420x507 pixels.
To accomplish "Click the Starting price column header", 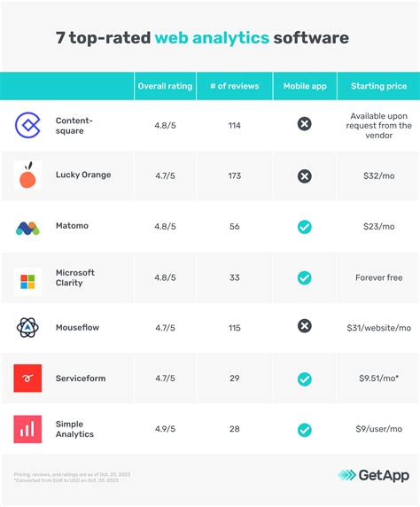I will (x=378, y=86).
